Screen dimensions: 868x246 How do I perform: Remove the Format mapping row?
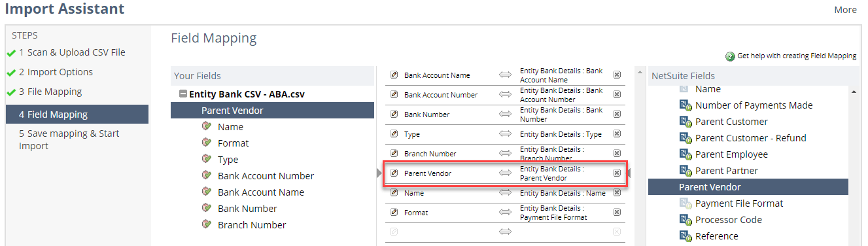(x=617, y=213)
